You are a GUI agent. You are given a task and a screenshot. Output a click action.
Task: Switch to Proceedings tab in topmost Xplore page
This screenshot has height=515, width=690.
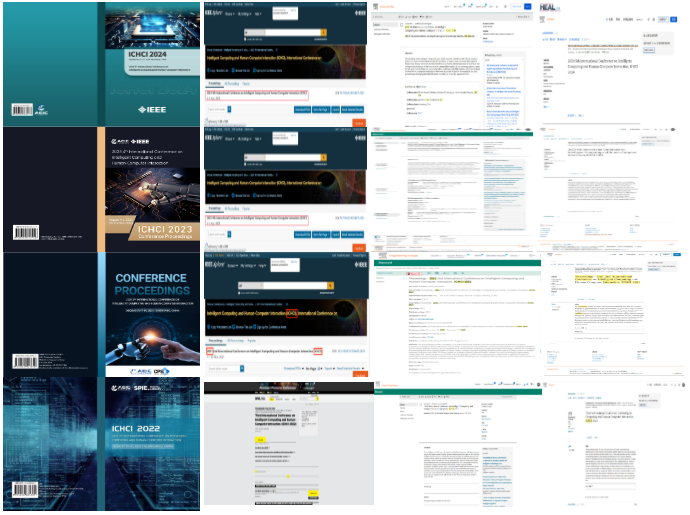(215, 84)
